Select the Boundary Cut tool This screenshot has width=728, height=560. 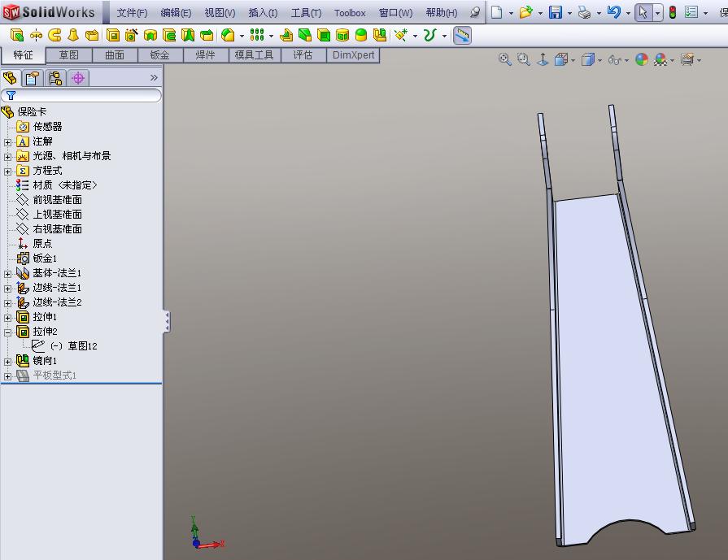coord(207,35)
